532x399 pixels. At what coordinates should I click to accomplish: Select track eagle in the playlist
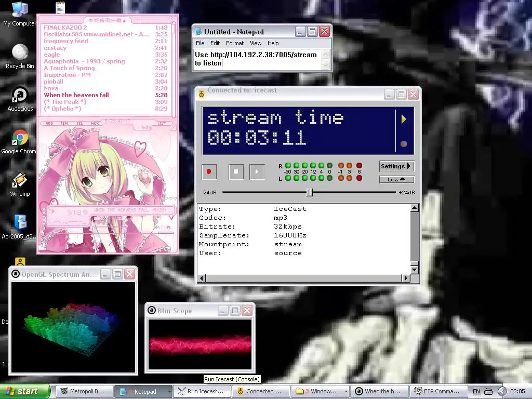tap(105, 55)
